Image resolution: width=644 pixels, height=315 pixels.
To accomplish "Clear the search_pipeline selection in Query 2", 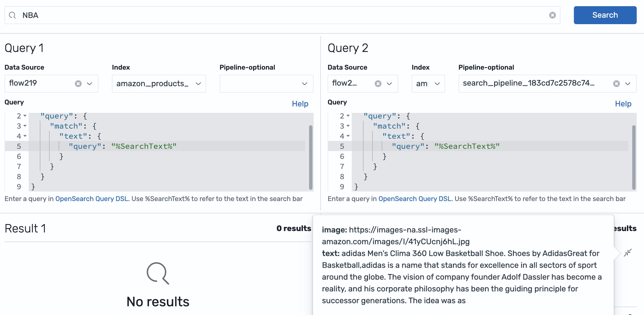I will (616, 84).
